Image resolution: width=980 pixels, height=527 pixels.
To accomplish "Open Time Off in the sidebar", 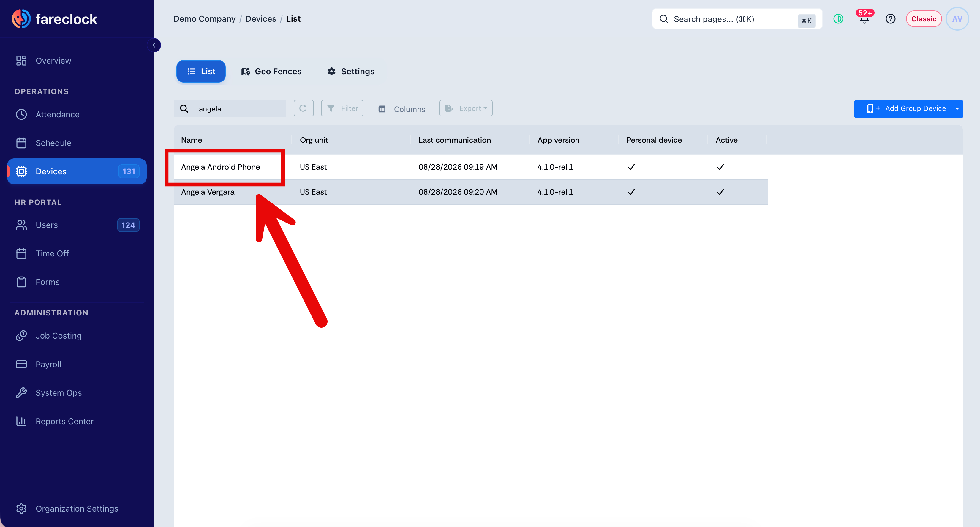I will point(77,254).
